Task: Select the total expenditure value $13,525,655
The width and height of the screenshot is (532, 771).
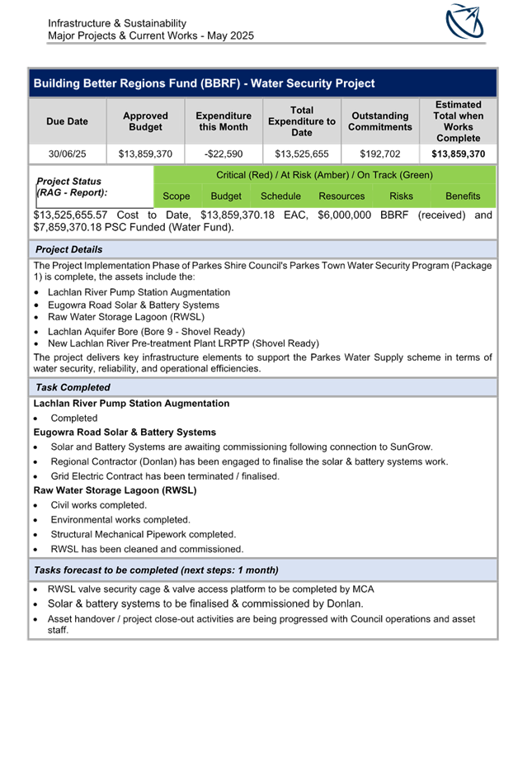Action: click(x=302, y=154)
